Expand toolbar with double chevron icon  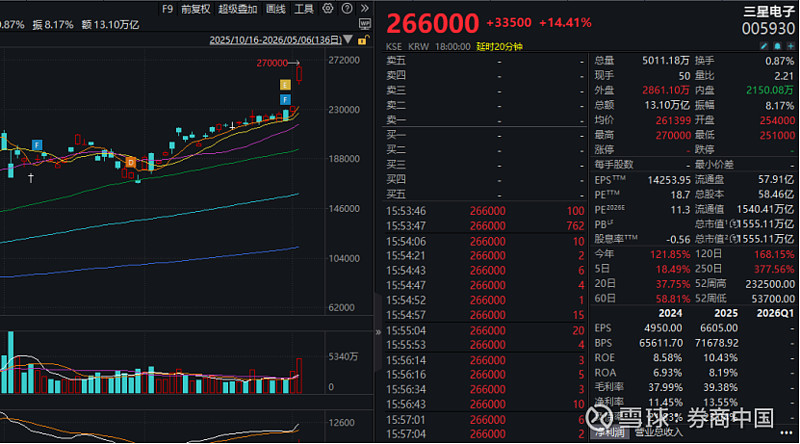(x=364, y=9)
